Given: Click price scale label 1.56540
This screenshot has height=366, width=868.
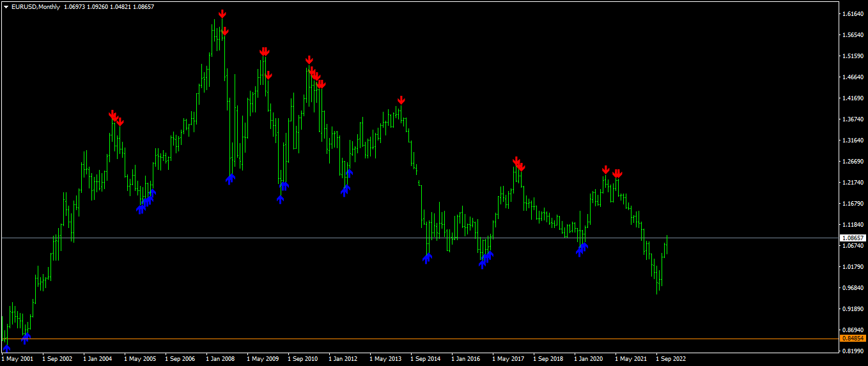Looking at the screenshot, I should [853, 35].
